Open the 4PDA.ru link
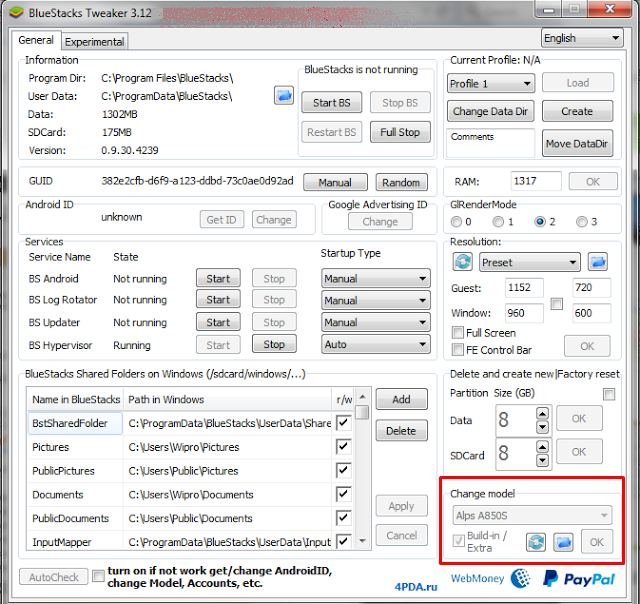 (416, 587)
